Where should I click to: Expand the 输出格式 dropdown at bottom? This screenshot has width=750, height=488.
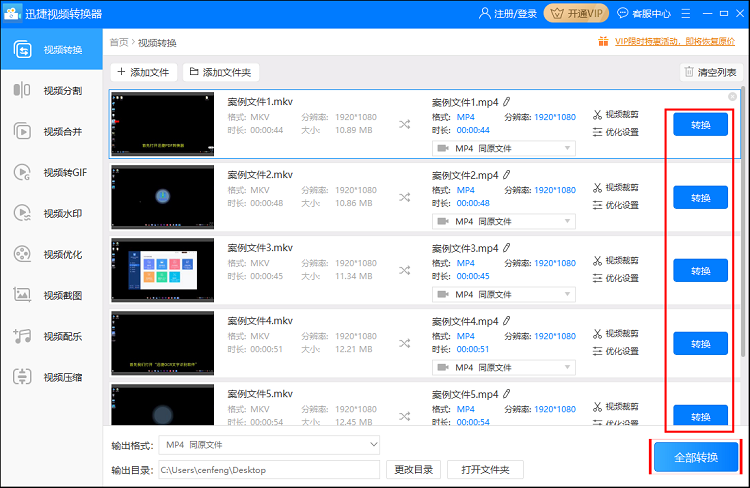point(270,444)
